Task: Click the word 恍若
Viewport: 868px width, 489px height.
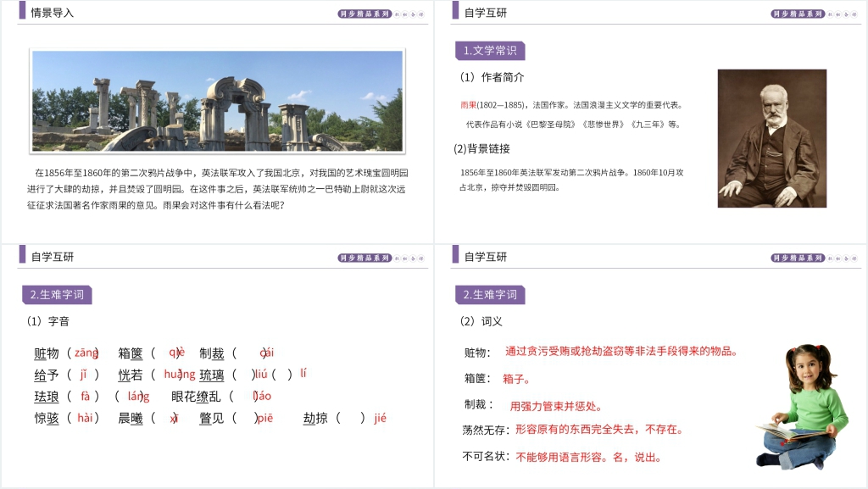Action: click(x=131, y=375)
